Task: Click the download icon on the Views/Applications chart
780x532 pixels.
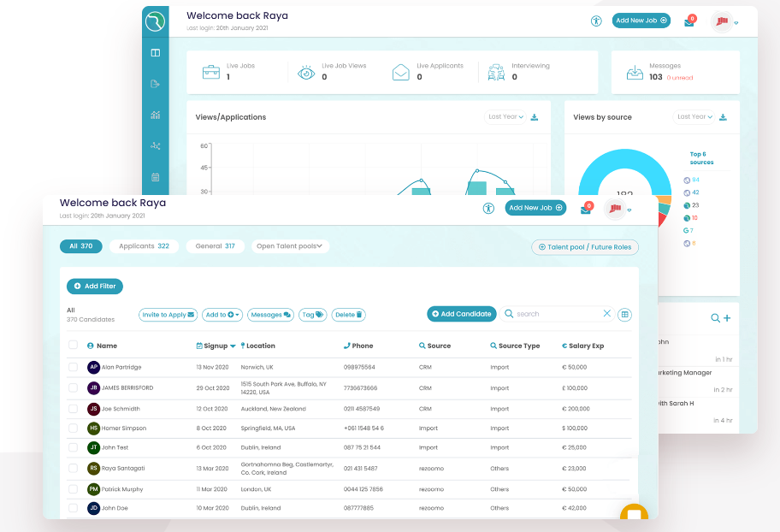Action: tap(534, 117)
